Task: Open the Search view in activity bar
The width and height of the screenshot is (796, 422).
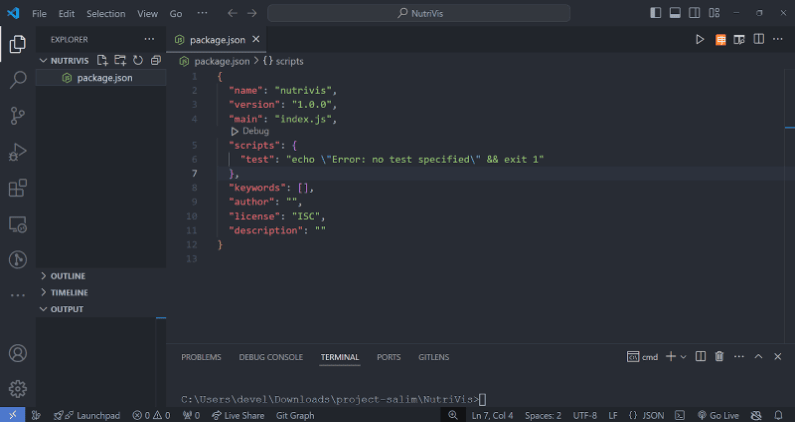Action: click(18, 80)
